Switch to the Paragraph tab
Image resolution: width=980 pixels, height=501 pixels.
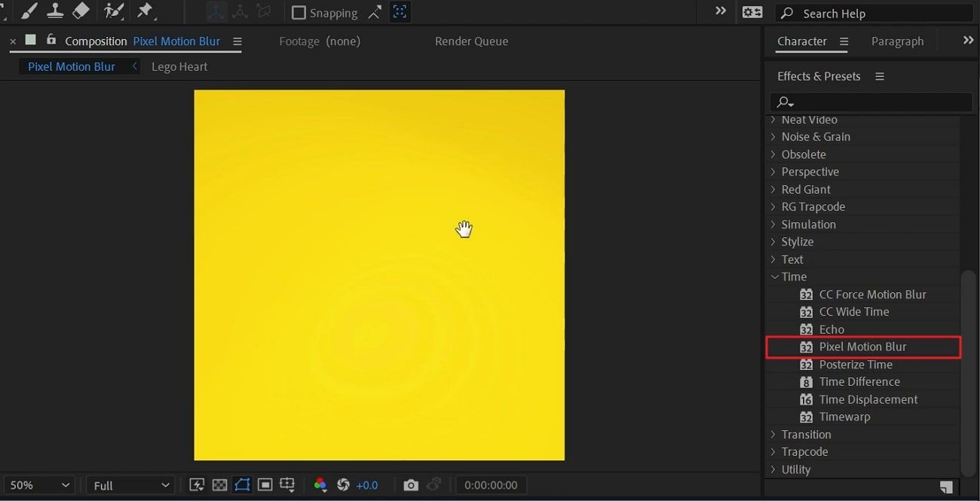click(897, 41)
